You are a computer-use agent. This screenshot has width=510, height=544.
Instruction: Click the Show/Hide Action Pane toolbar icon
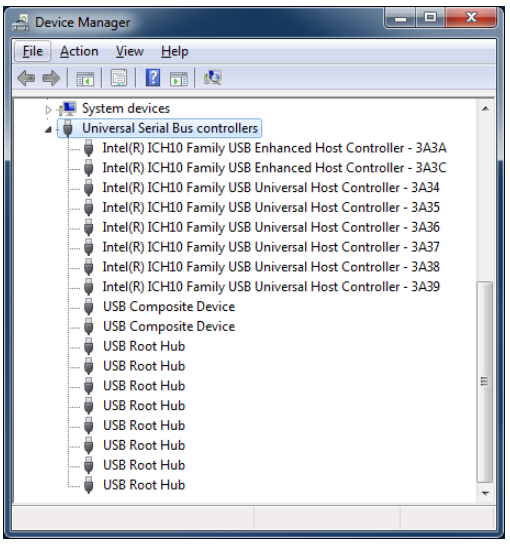[179, 78]
